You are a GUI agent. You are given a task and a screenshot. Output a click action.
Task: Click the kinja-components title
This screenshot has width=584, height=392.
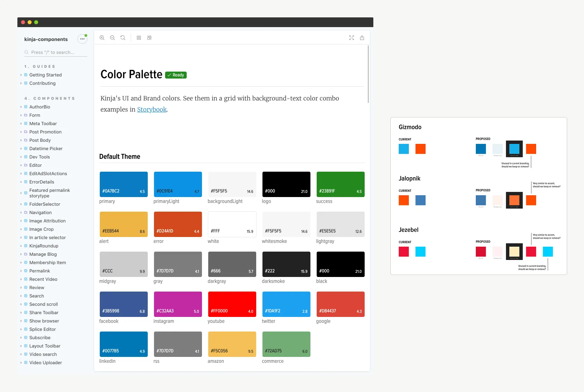46,39
